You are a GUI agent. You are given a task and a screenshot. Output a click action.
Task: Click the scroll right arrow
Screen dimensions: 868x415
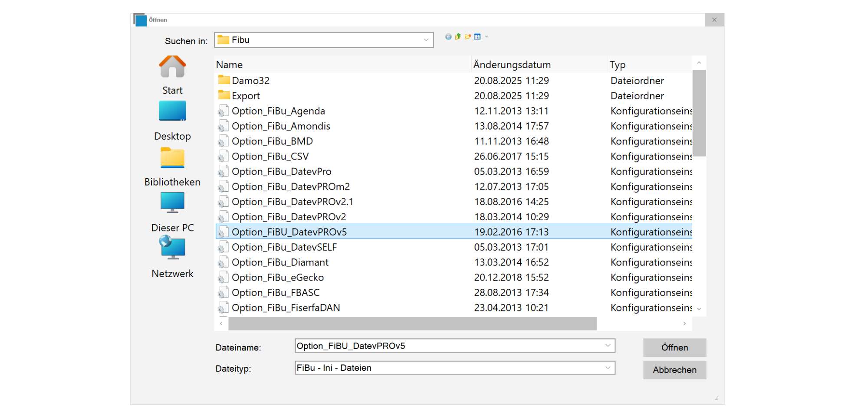point(685,324)
